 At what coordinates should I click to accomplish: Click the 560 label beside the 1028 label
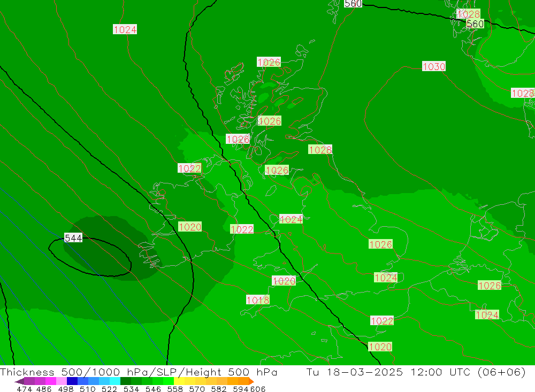(475, 24)
